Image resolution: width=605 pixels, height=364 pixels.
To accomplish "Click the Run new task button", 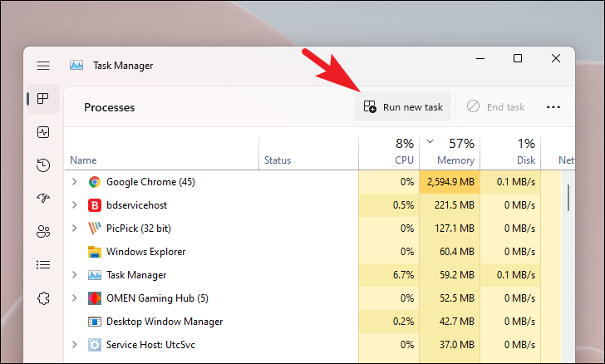I will [x=403, y=107].
